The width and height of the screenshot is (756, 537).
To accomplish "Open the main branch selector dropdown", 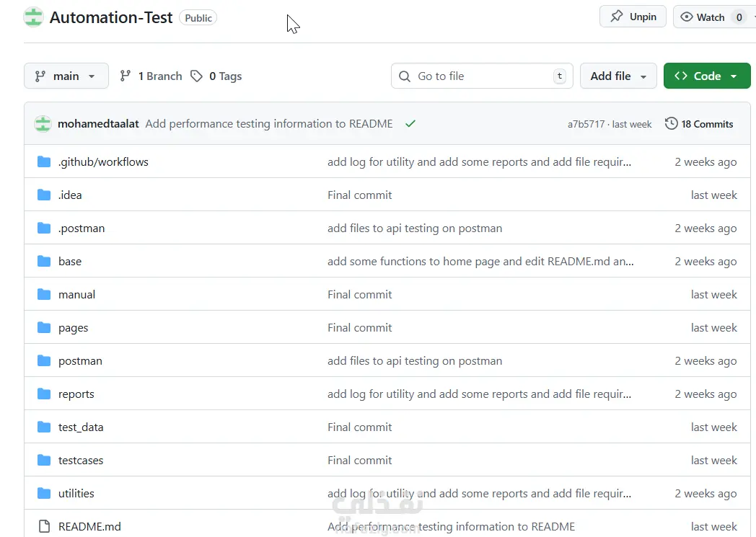I will (x=66, y=76).
